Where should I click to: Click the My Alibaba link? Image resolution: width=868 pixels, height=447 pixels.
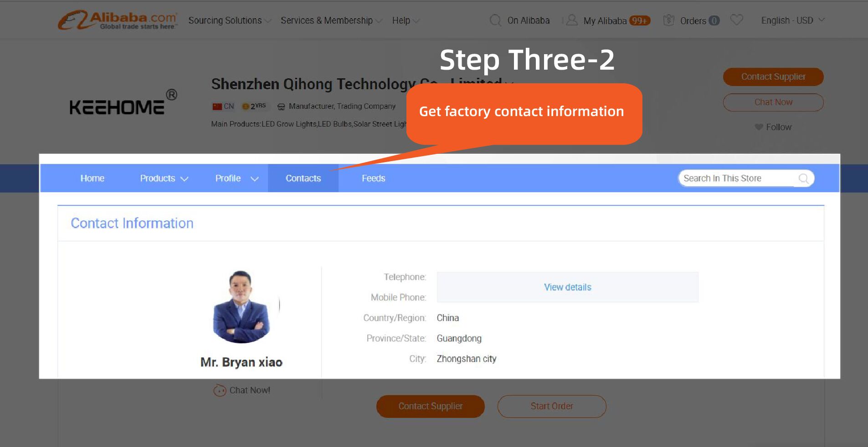(605, 21)
